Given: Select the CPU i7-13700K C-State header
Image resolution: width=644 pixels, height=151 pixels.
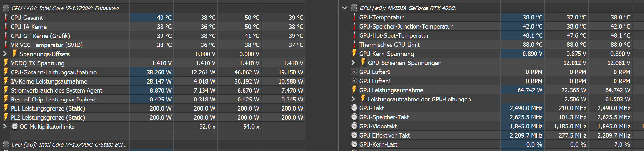Looking at the screenshot, I should 153,144.
